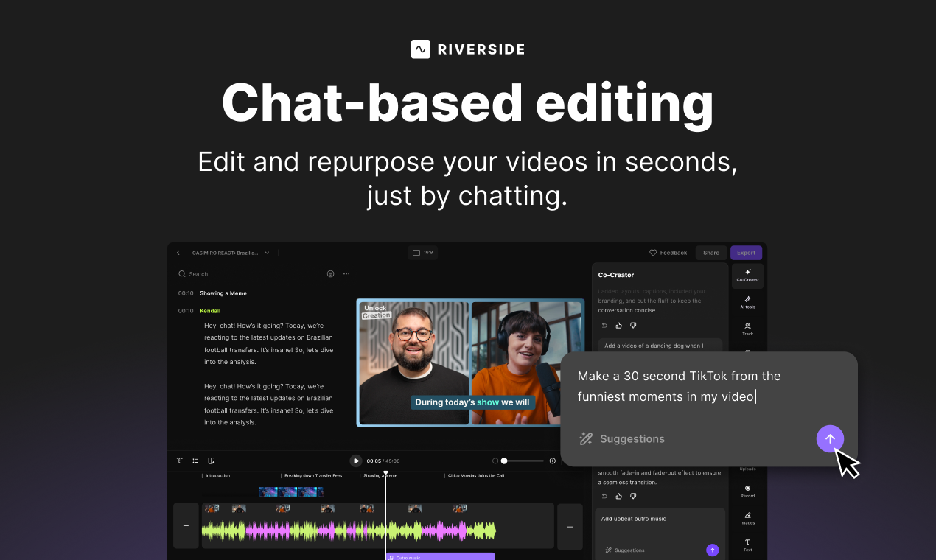Open the Record panel in the sidebar
936x560 pixels.
(747, 491)
